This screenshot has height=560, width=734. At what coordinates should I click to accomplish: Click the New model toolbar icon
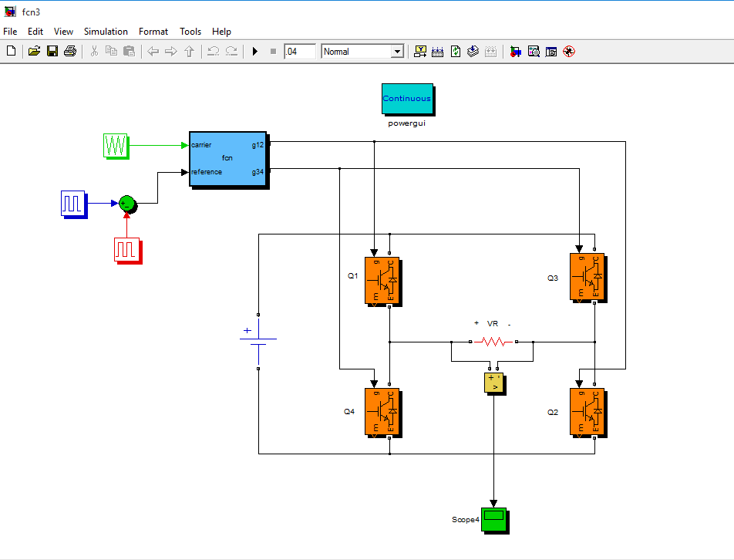click(x=11, y=52)
